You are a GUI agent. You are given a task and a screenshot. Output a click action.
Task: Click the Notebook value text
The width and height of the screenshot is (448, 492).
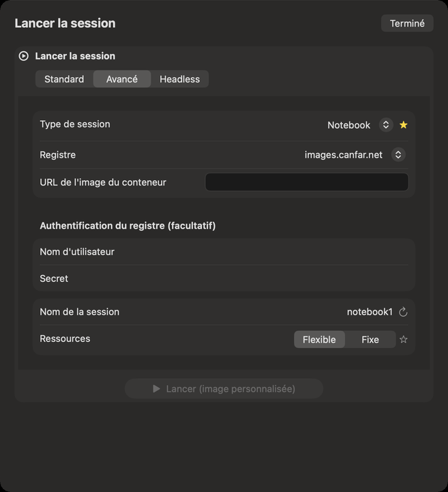348,125
